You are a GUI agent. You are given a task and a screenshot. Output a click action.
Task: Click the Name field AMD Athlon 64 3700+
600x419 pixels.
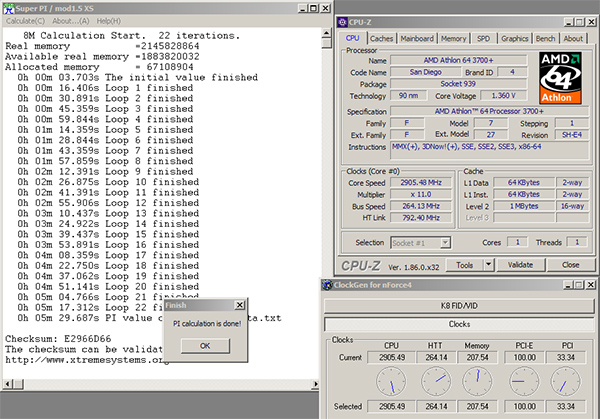(458, 60)
